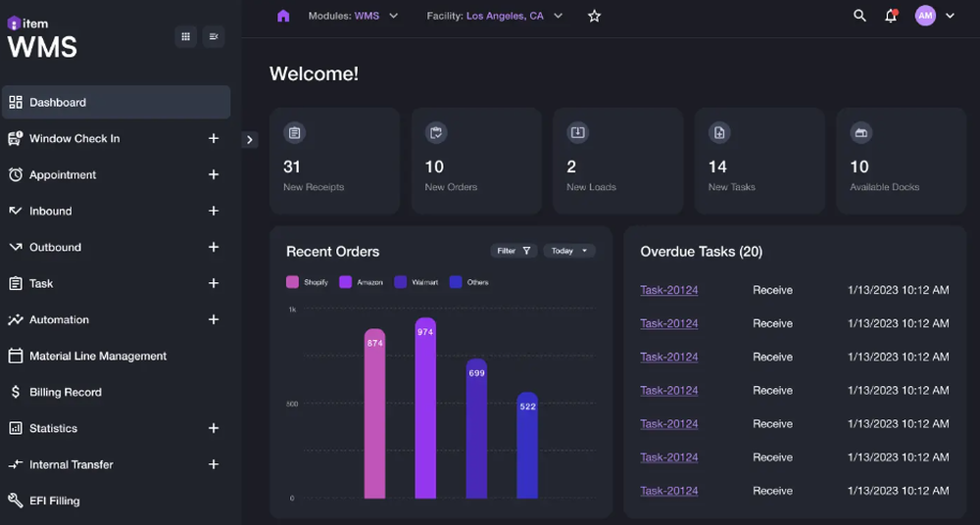Click the favorite star icon

click(594, 16)
